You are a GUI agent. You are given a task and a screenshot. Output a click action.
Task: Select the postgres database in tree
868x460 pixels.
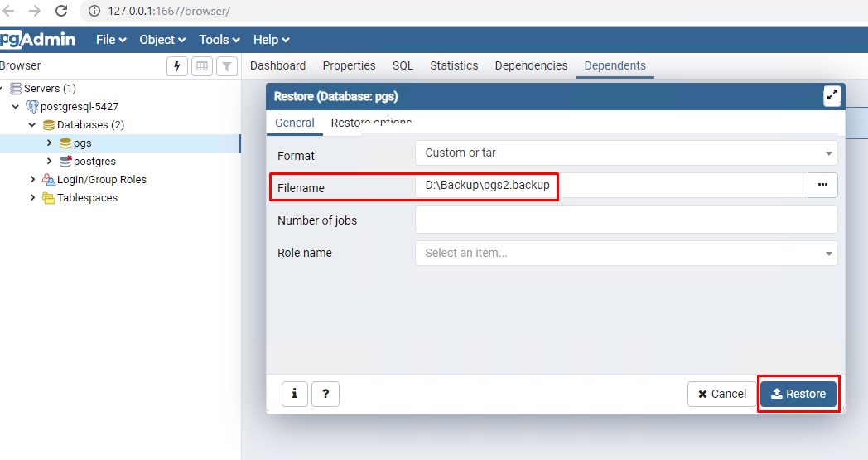pos(94,162)
